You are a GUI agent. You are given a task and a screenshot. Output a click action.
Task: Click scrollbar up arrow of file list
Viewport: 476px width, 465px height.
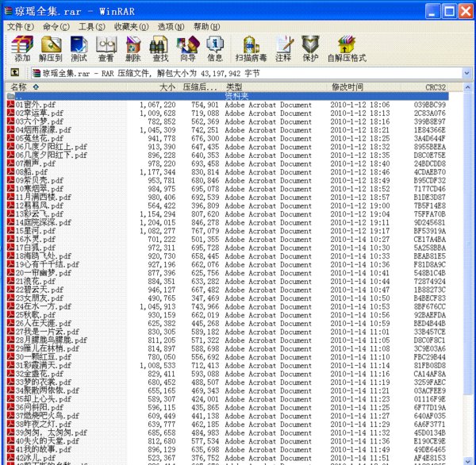[467, 87]
